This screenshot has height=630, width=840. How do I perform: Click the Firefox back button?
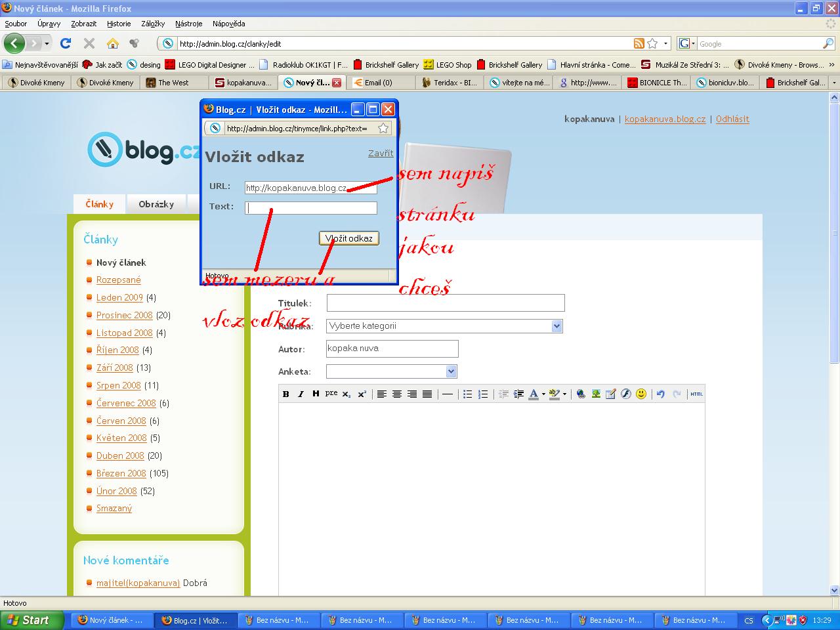click(x=14, y=43)
